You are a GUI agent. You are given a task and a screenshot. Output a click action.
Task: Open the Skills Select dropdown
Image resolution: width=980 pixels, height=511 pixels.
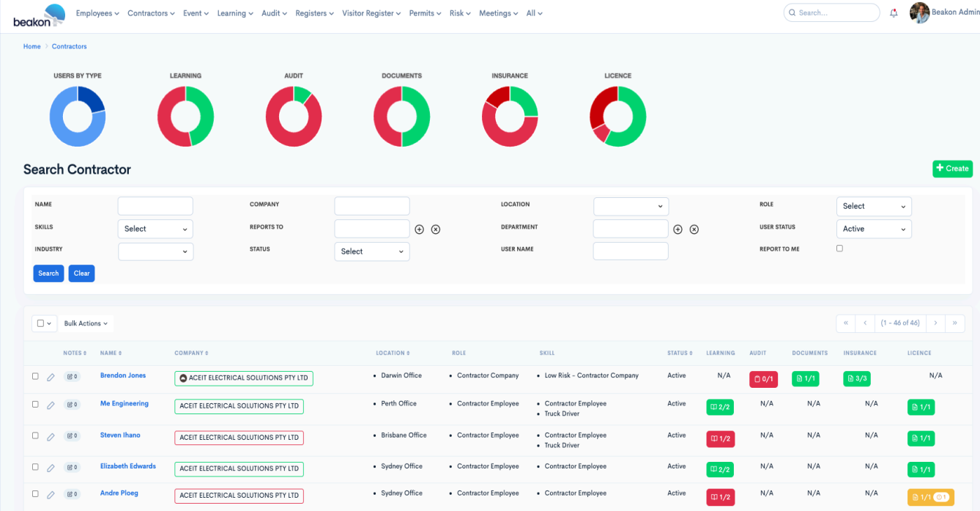coord(155,229)
